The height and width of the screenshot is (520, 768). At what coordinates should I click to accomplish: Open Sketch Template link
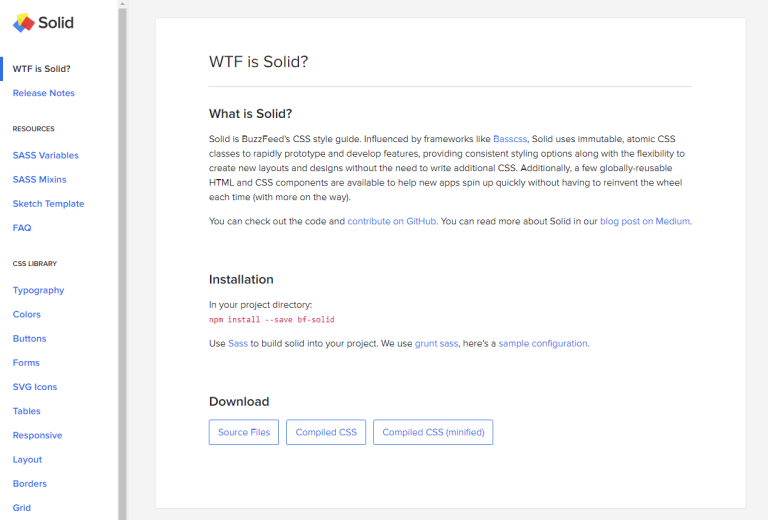click(x=48, y=204)
